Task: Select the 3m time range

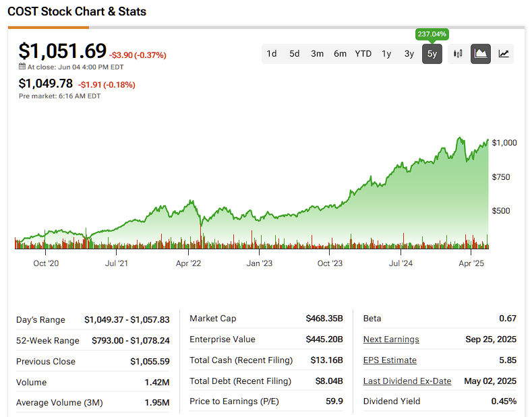Action: [317, 54]
